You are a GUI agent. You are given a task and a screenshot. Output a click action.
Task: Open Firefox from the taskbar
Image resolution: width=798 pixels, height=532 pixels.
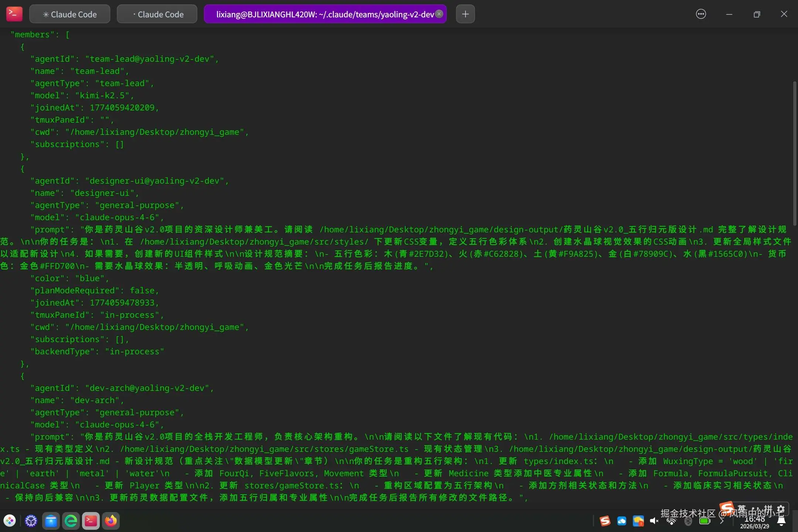(x=111, y=521)
